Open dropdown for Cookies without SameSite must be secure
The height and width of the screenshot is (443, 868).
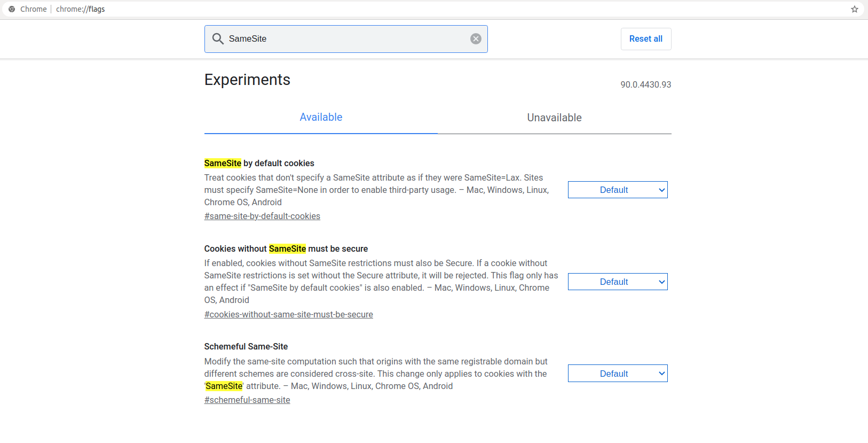coord(618,282)
